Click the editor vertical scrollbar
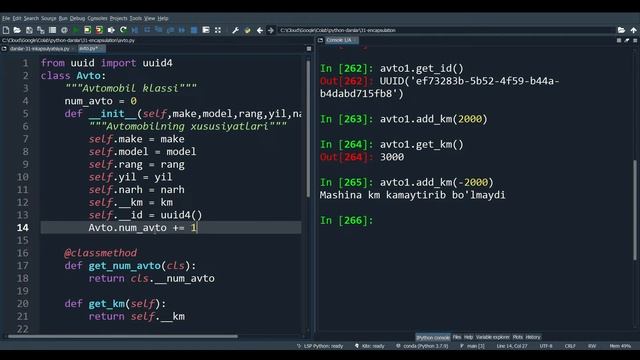640x360 pixels. pos(308,129)
